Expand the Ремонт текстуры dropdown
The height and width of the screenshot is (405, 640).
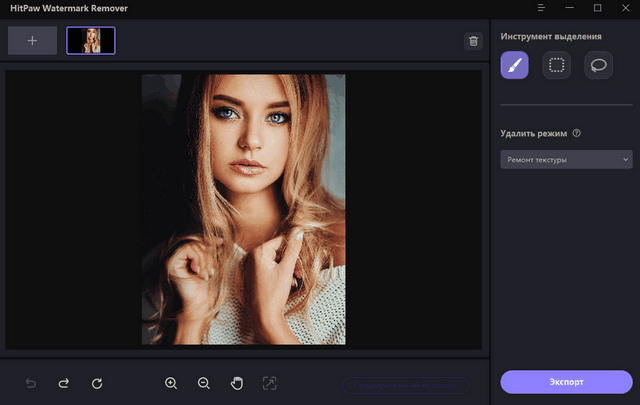point(566,160)
